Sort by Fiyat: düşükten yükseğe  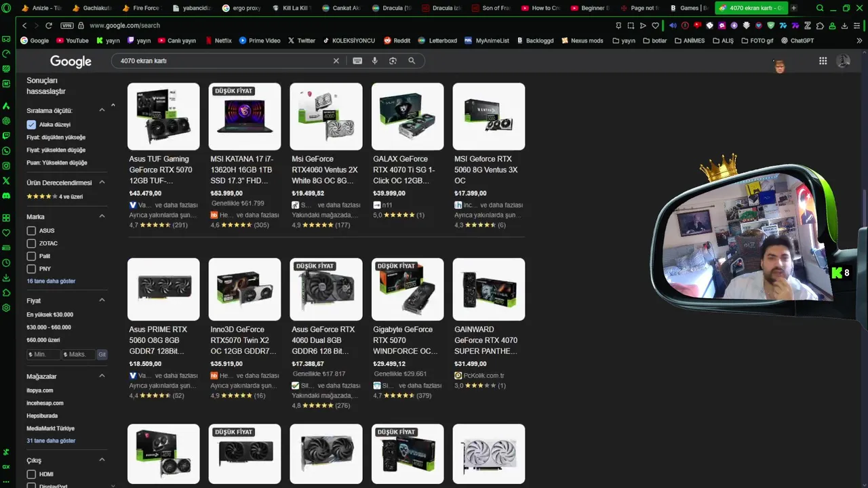point(56,138)
